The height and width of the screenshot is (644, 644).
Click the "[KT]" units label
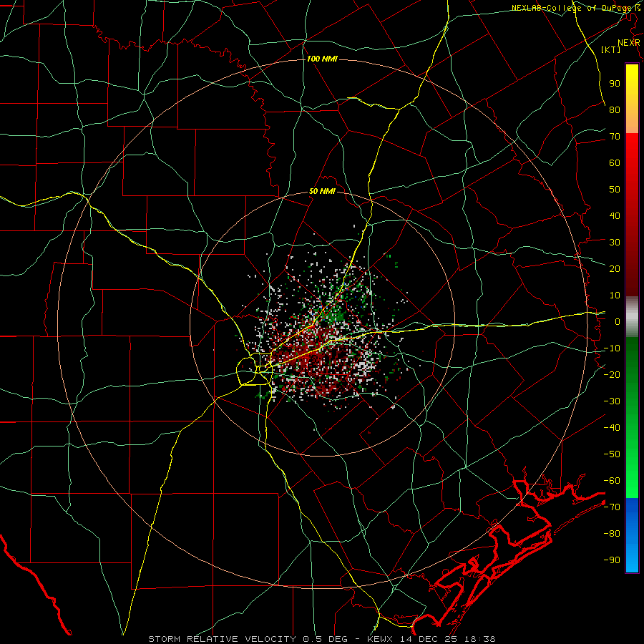coord(611,49)
